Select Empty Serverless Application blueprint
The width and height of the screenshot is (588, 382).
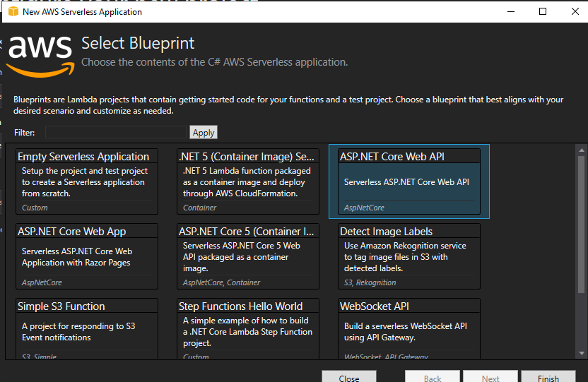[x=87, y=181]
